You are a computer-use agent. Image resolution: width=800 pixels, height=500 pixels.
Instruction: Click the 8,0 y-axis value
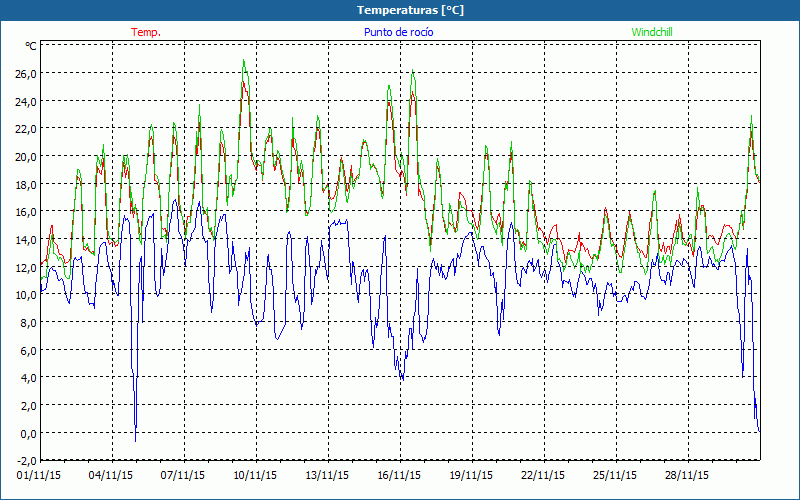tap(29, 323)
